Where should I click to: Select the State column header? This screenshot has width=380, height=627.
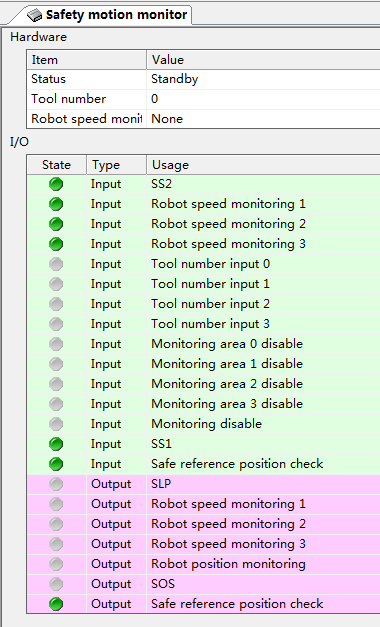pos(56,165)
